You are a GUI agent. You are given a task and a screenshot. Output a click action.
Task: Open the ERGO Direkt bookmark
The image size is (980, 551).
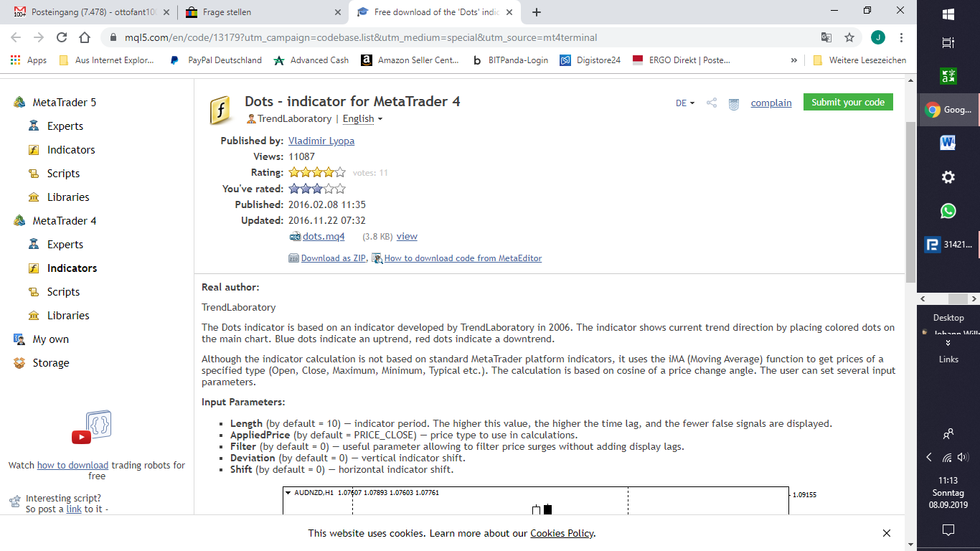pos(682,60)
